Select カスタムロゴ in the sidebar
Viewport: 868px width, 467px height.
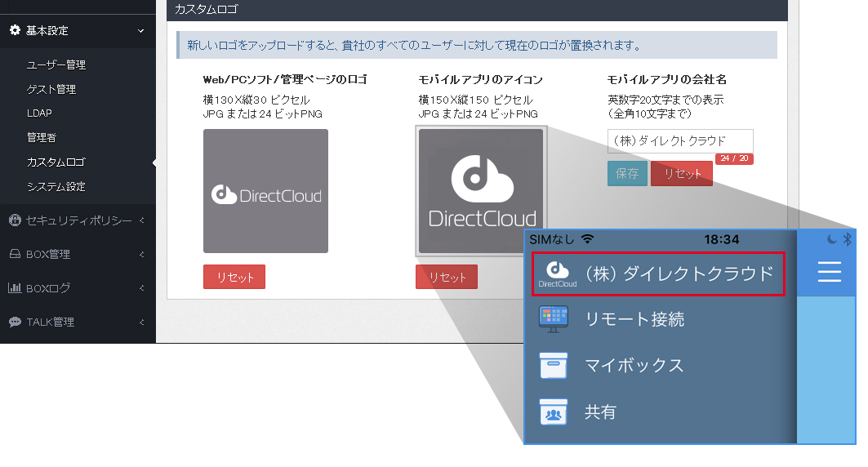point(56,162)
